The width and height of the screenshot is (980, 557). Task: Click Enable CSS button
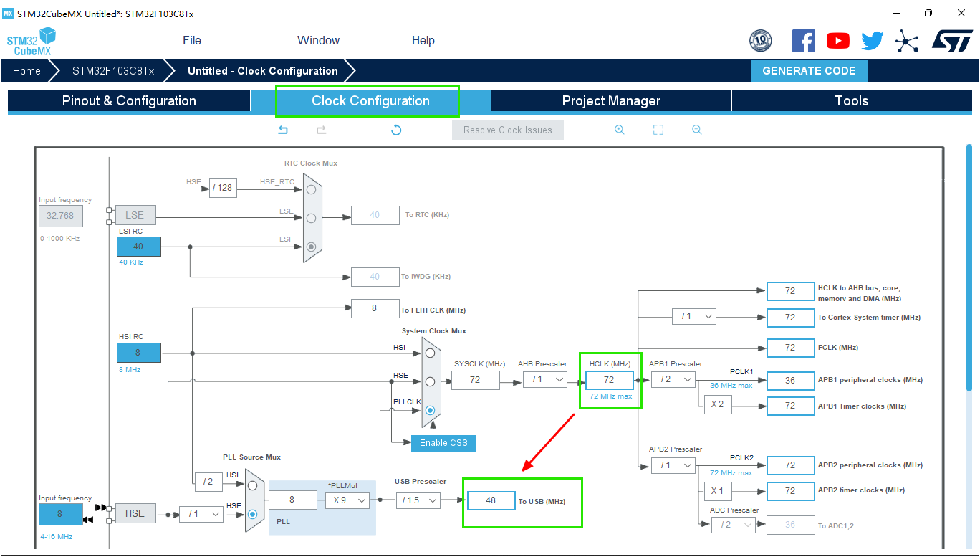click(443, 443)
